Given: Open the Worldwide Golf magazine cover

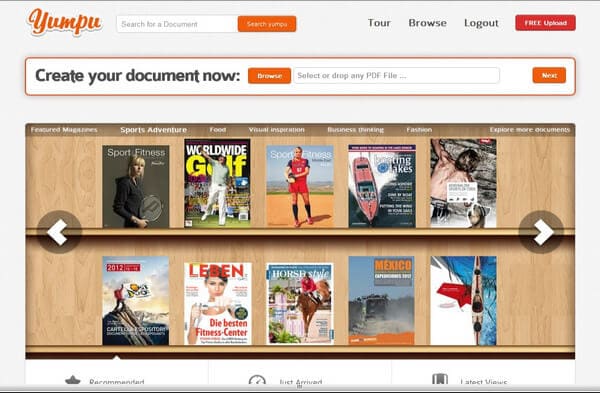Looking at the screenshot, I should 217,183.
